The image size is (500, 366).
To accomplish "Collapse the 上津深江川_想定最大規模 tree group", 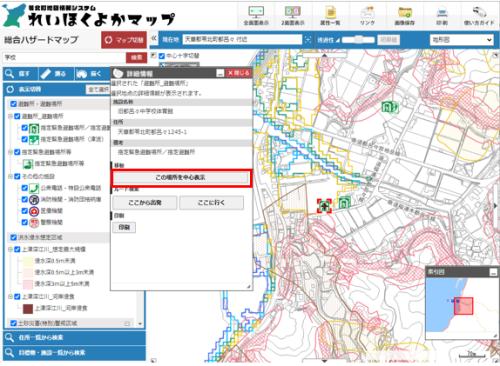I will 10,249.
